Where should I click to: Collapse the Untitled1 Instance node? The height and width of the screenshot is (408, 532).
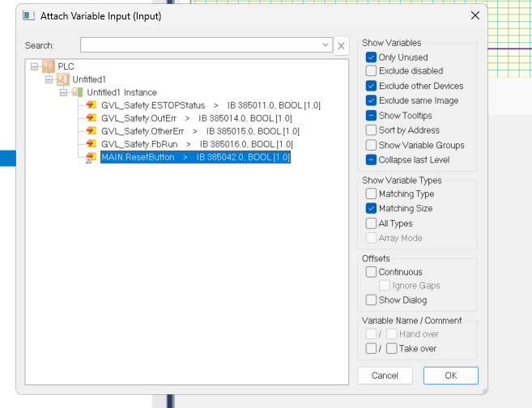(63, 92)
